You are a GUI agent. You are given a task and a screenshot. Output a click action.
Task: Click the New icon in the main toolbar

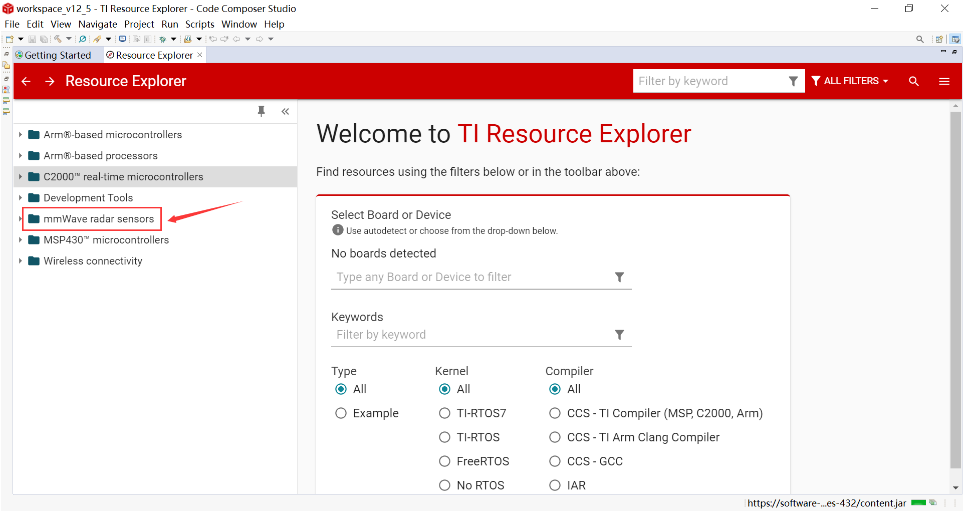tap(9, 39)
